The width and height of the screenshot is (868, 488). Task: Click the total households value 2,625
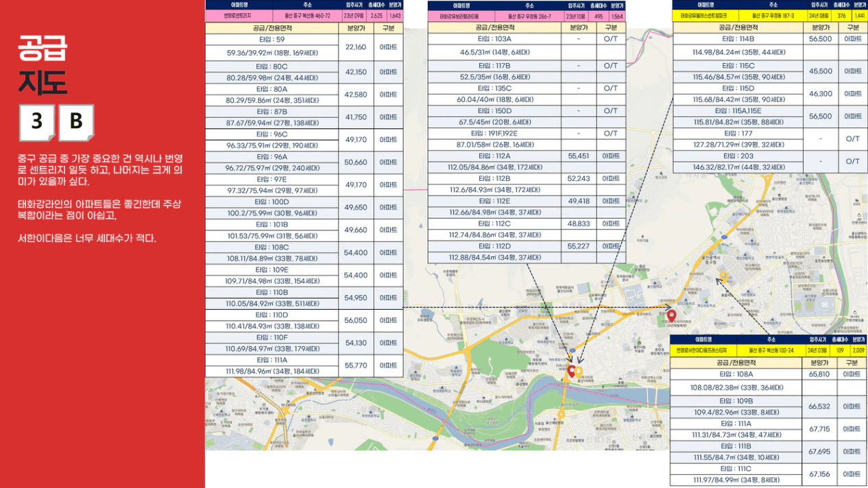tap(376, 15)
